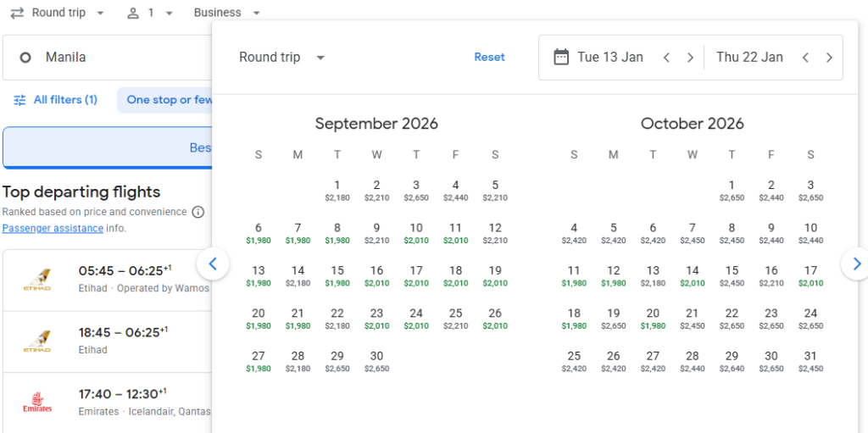Select the 17:40 – 12:30 Emirates flight

(108, 402)
